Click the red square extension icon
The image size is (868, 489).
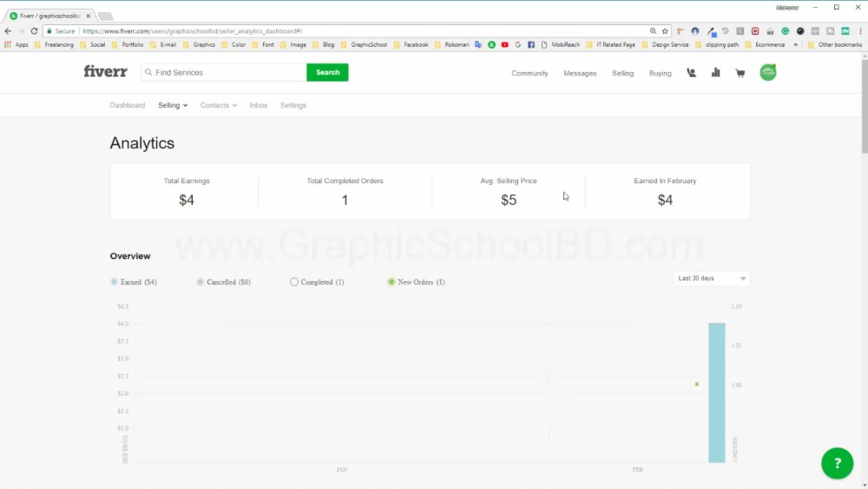(x=755, y=31)
